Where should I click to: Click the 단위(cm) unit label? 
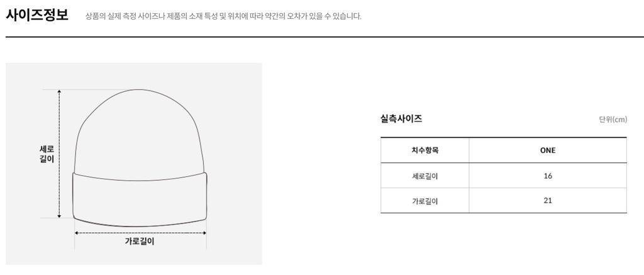tap(613, 120)
